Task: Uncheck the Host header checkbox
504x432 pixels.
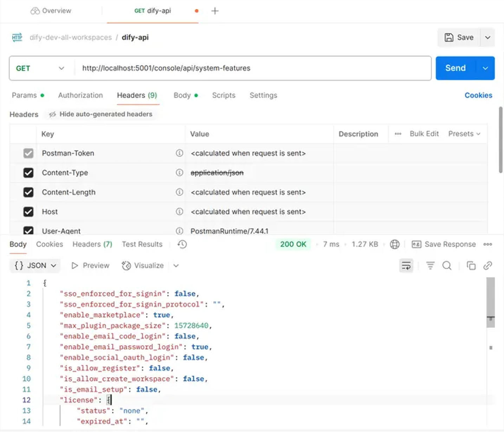Action: pyautogui.click(x=28, y=212)
